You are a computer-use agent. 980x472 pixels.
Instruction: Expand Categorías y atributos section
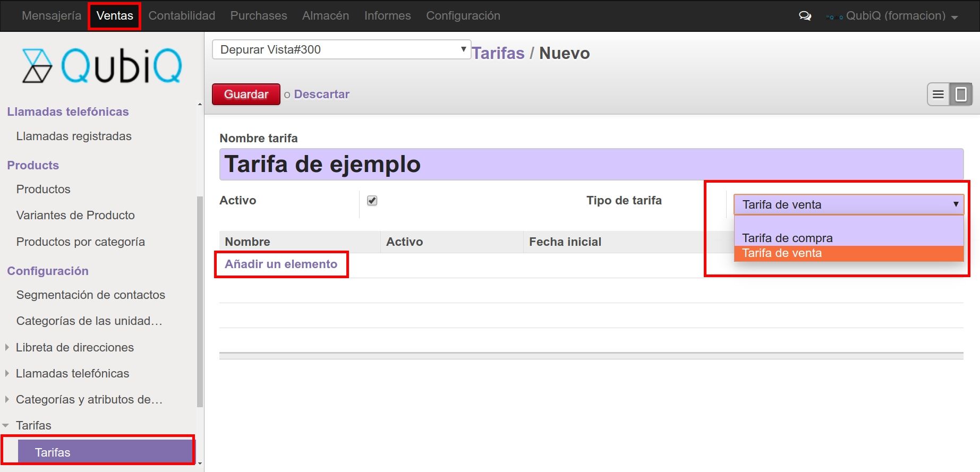pyautogui.click(x=89, y=399)
